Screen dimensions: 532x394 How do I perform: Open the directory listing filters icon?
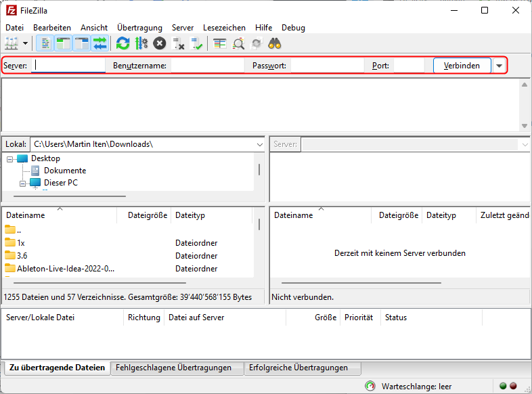click(x=219, y=43)
